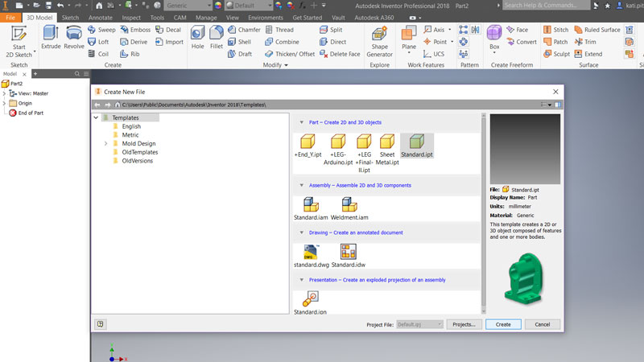Click the Search Help & Commands field

coord(546,5)
